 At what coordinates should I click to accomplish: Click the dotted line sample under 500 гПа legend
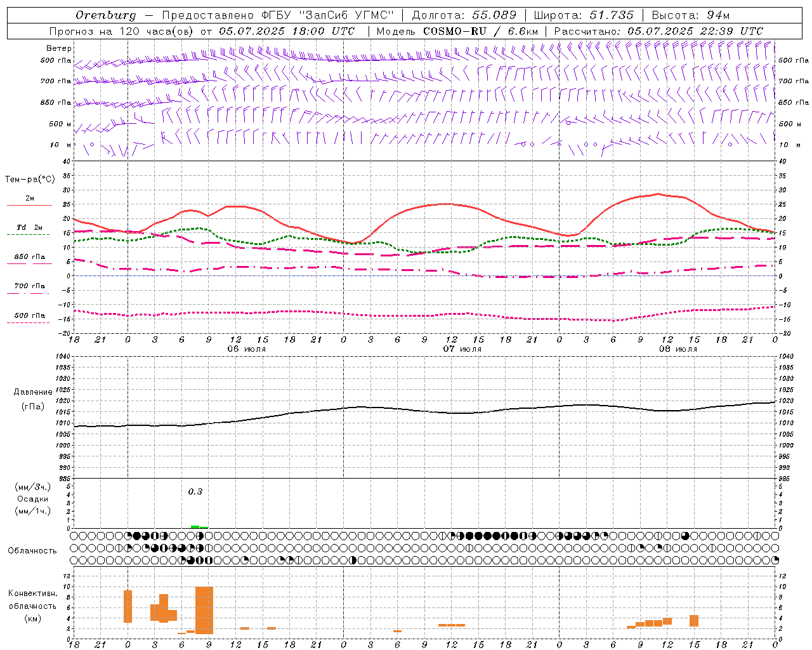click(29, 323)
